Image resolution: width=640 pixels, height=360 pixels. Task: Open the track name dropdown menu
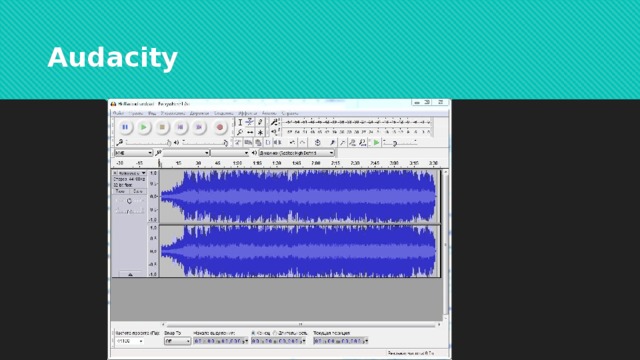[132, 173]
